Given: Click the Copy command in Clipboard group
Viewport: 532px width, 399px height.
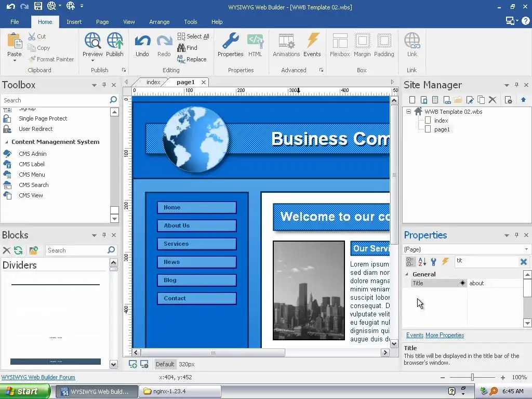Looking at the screenshot, I should tap(38, 48).
